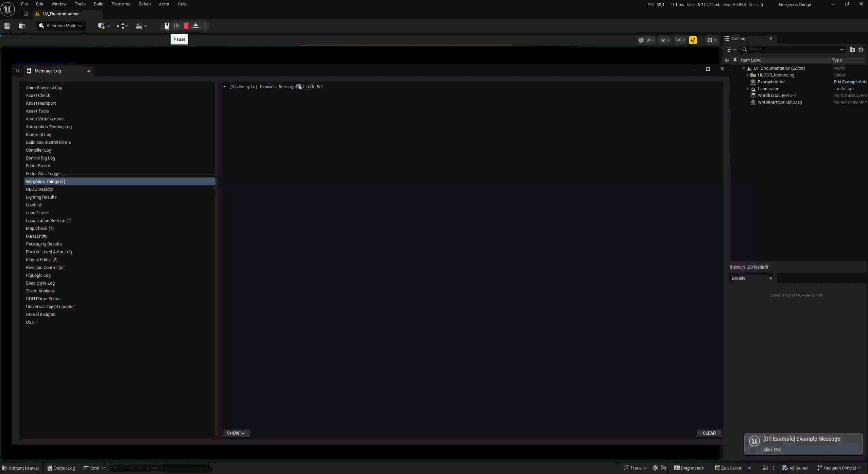Eject from the player controller
The image size is (868, 474).
click(x=196, y=26)
